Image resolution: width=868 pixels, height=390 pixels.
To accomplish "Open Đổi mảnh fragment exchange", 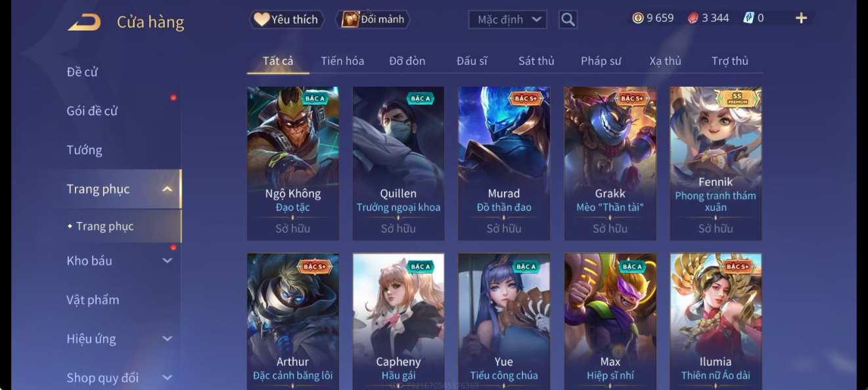I will [373, 20].
